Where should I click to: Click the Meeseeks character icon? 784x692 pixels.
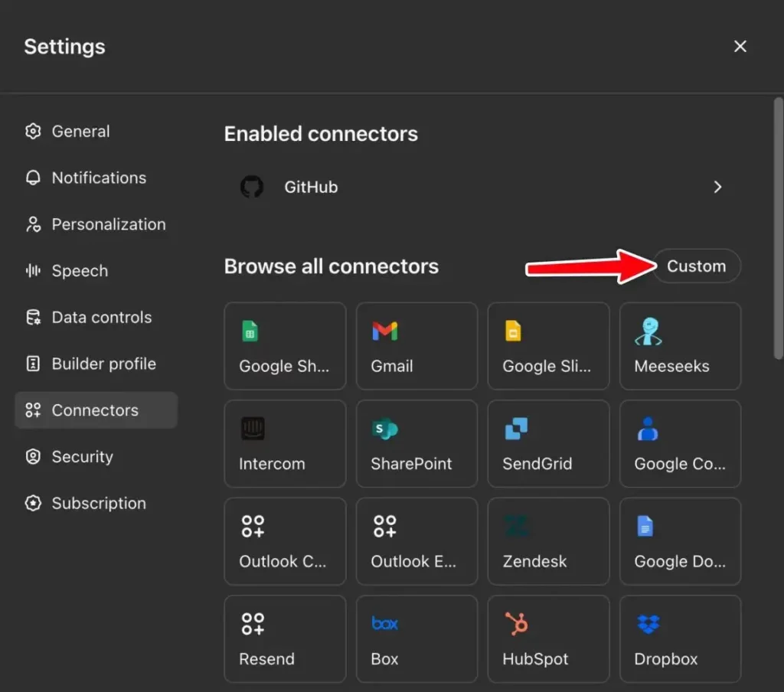648,331
